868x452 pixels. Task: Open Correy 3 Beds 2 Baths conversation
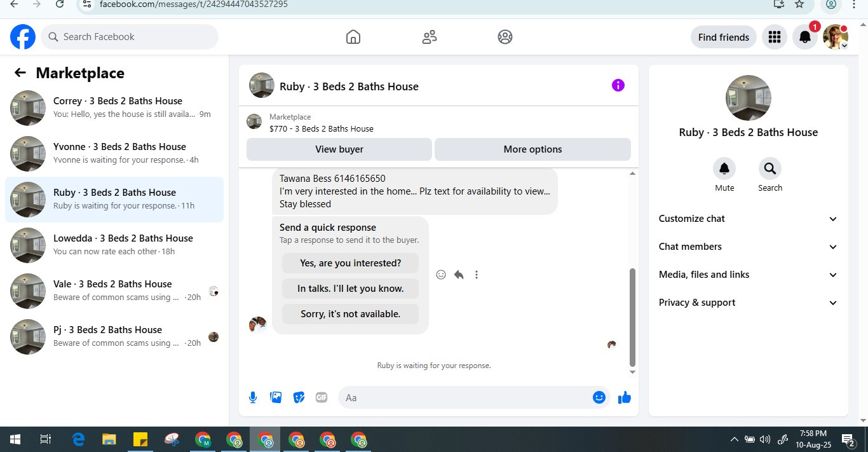114,108
